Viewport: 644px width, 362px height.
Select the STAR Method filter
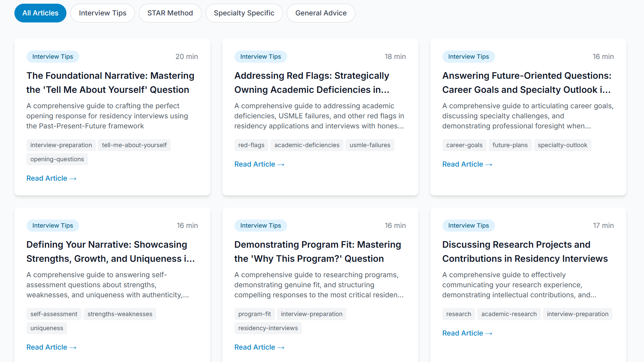tap(170, 13)
